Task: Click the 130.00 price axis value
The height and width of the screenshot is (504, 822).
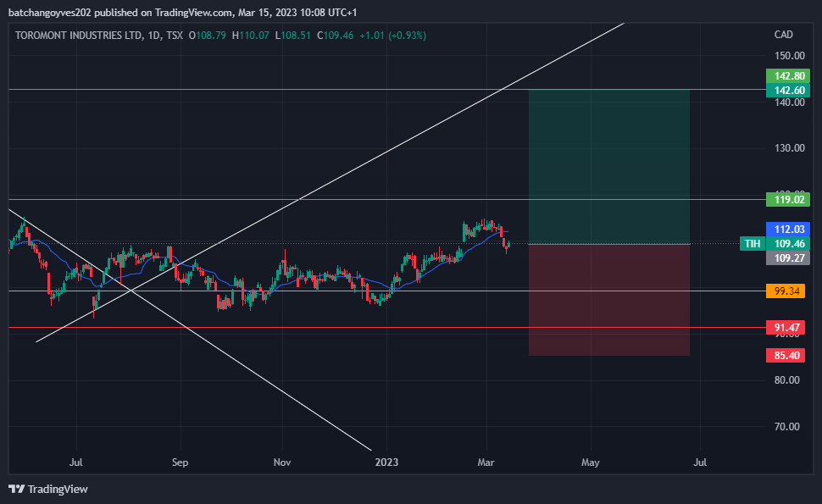Action: coord(790,148)
